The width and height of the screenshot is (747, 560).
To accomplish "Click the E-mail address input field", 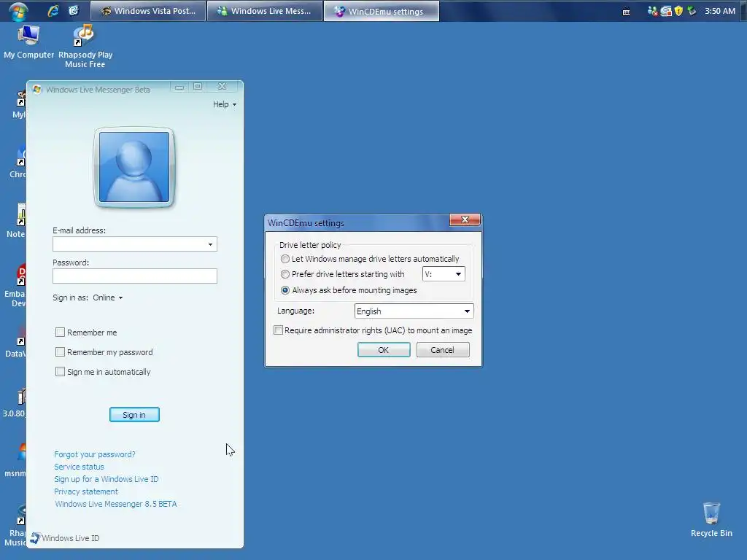I will point(135,244).
